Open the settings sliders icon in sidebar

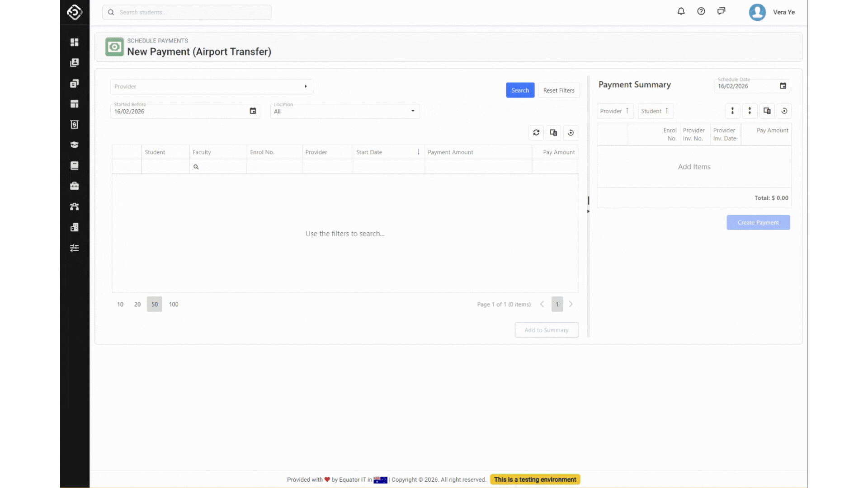tap(75, 248)
